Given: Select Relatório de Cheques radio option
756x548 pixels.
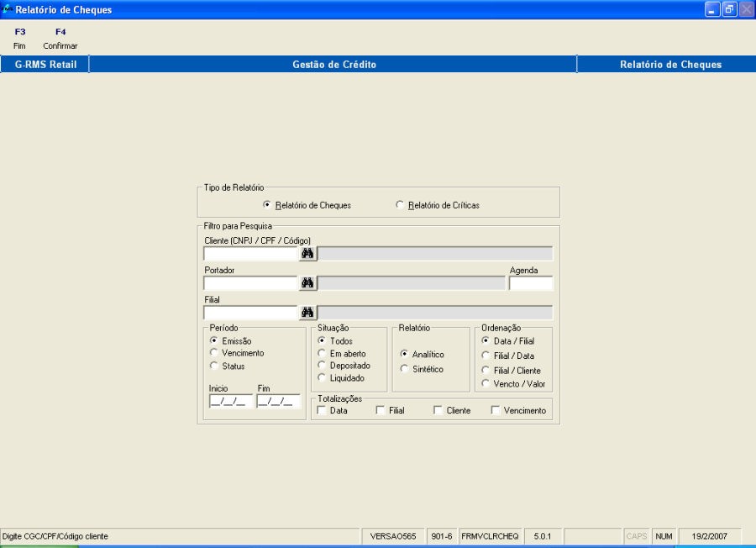Looking at the screenshot, I should pyautogui.click(x=307, y=205).
